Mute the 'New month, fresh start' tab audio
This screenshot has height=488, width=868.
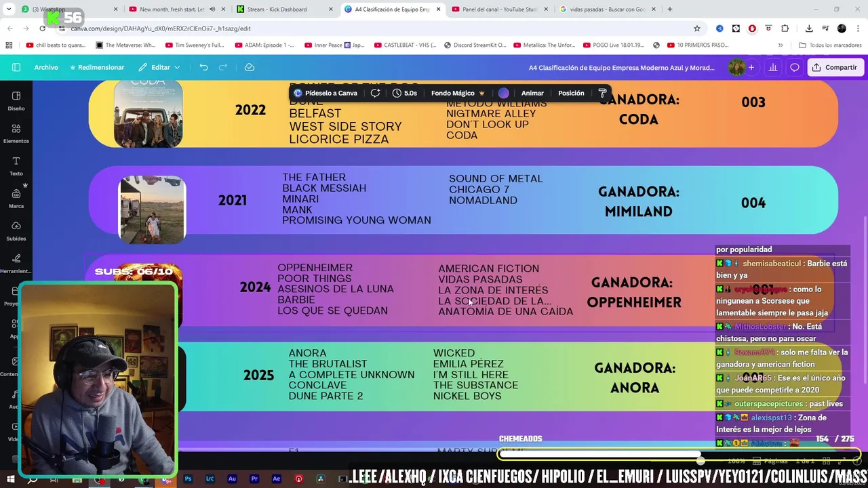pyautogui.click(x=212, y=9)
